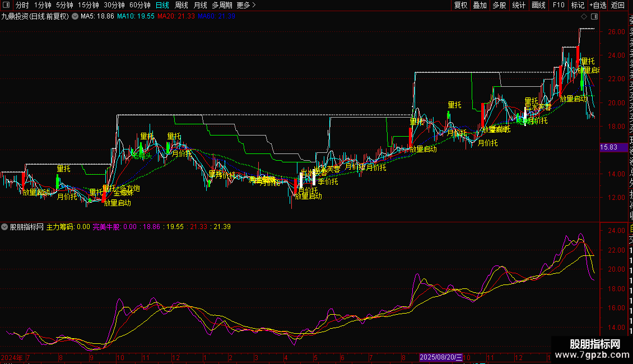Click the 标记 mark button
The height and width of the screenshot is (364, 633).
pos(578,5)
